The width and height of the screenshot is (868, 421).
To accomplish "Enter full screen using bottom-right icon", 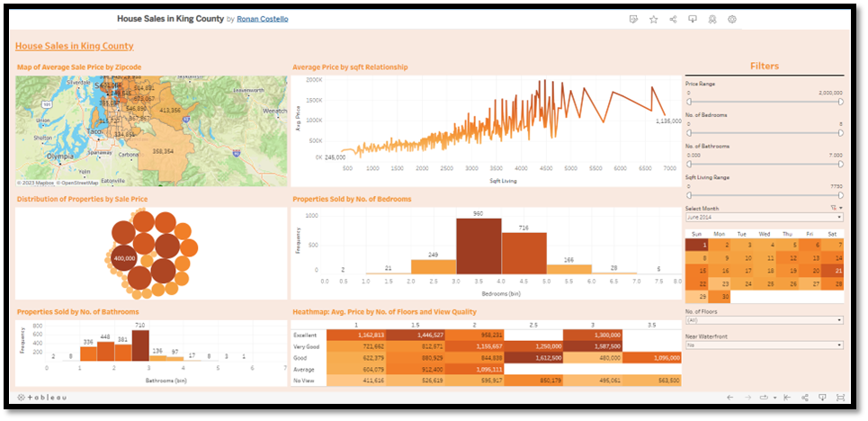I will [840, 397].
